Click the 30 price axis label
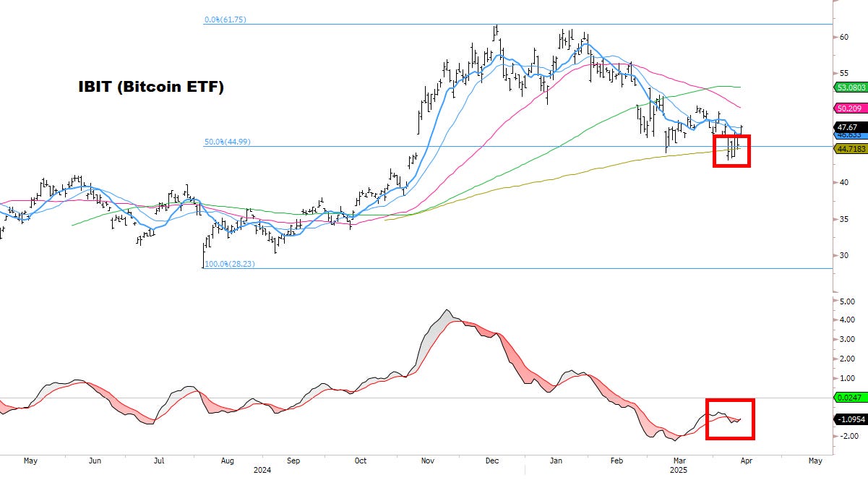 (x=843, y=255)
